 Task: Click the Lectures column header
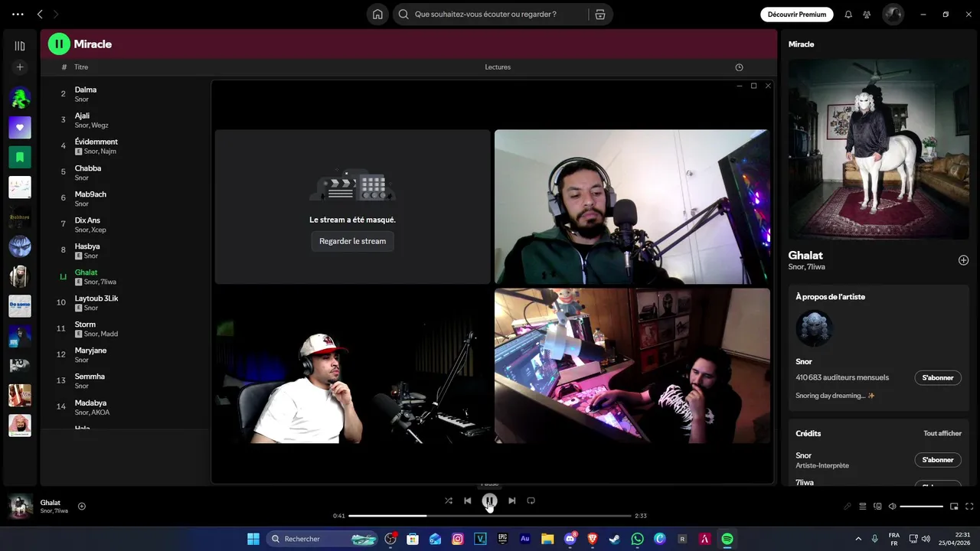[x=498, y=67]
